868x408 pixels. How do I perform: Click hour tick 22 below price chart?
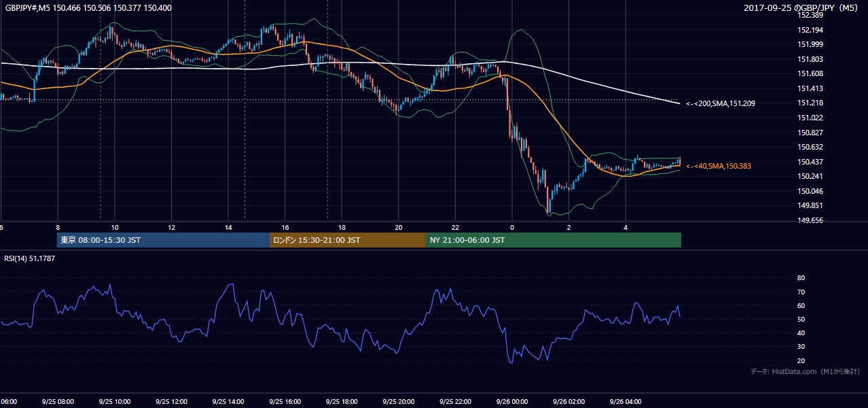tap(455, 227)
